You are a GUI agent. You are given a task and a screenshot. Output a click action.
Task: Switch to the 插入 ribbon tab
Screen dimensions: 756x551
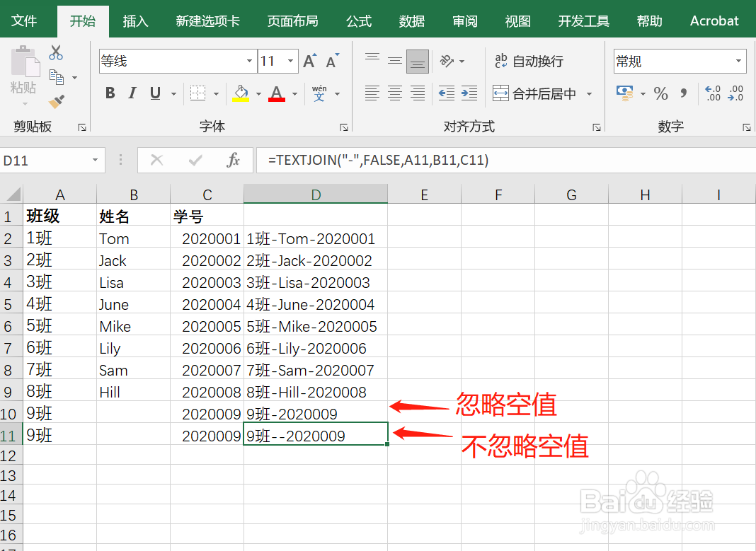135,21
